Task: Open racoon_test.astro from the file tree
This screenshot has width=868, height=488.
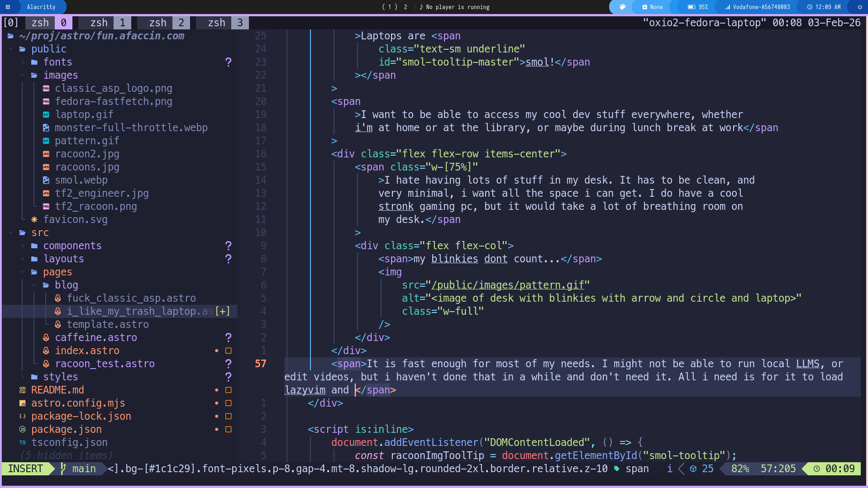Action: click(x=105, y=364)
